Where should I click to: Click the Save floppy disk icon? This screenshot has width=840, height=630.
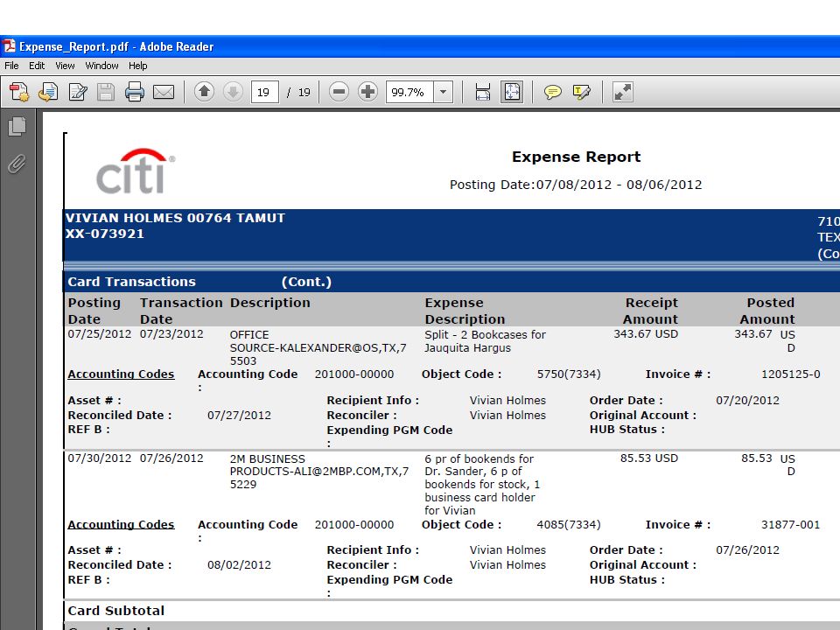click(106, 92)
